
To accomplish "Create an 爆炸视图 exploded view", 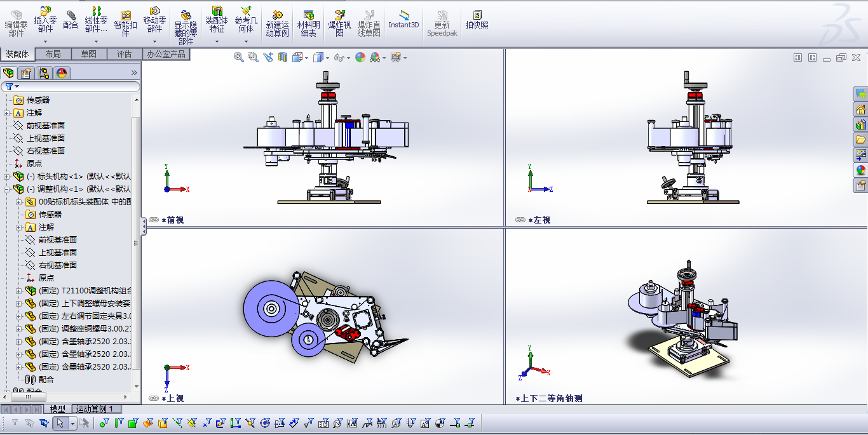I will tap(339, 23).
